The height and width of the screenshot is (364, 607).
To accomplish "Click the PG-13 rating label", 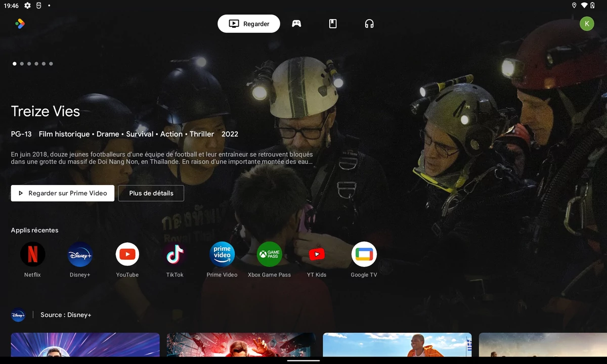I will pos(21,134).
